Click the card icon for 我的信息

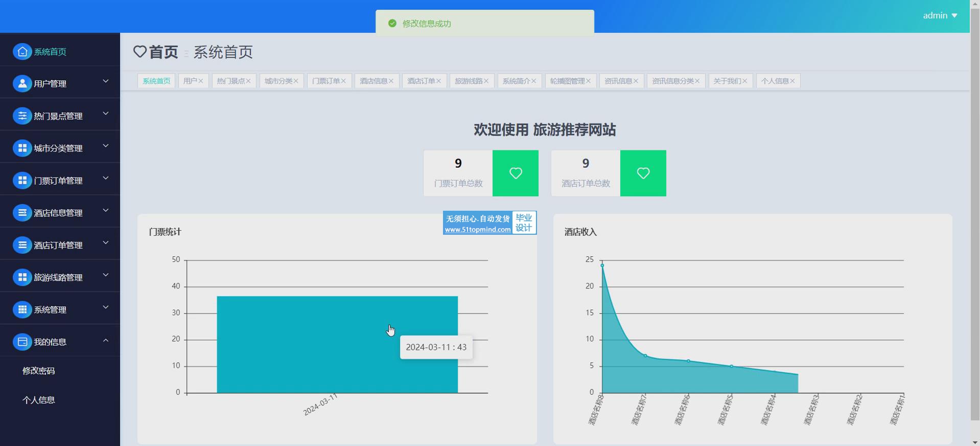click(x=22, y=342)
